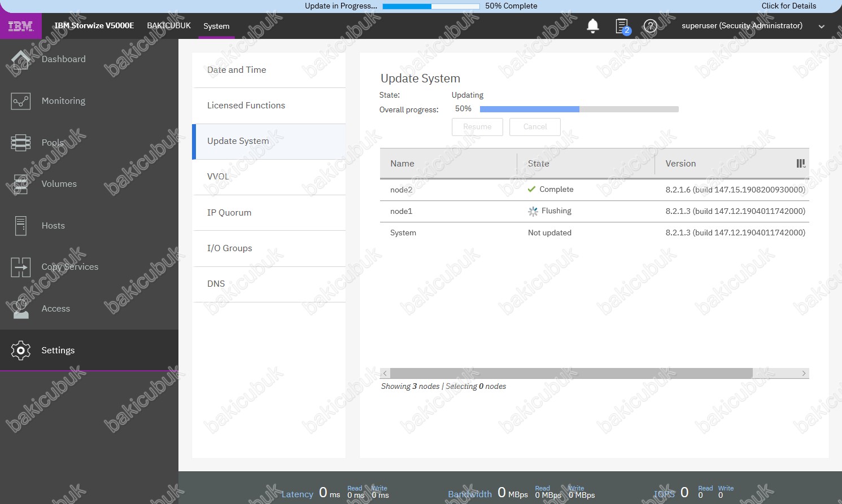This screenshot has height=504, width=842.
Task: Open the help question mark icon
Action: tap(651, 26)
